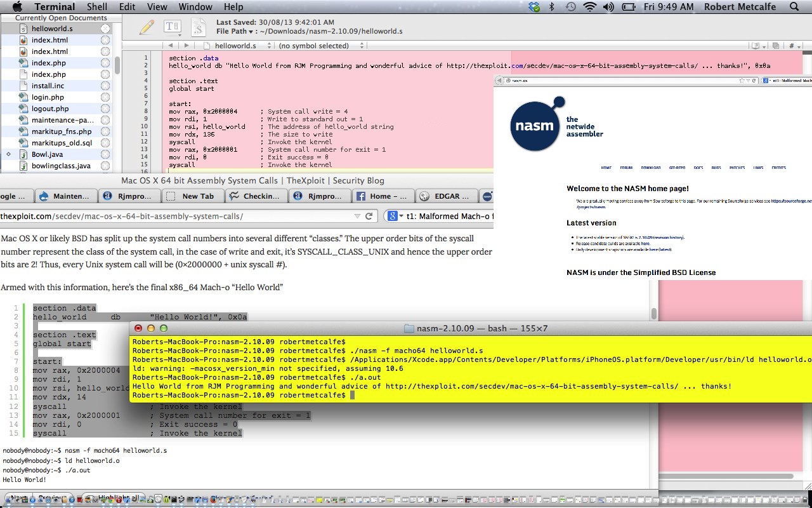Close helloworld.s in the open documents list
The image size is (812, 508).
tap(105, 29)
